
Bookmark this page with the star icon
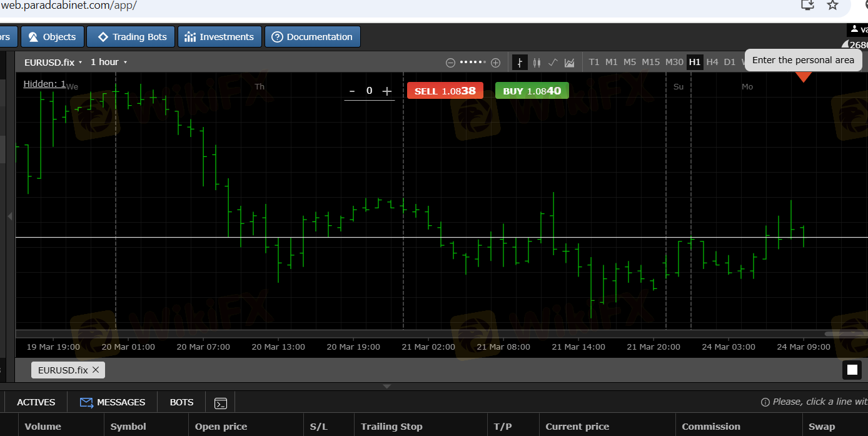click(x=832, y=5)
